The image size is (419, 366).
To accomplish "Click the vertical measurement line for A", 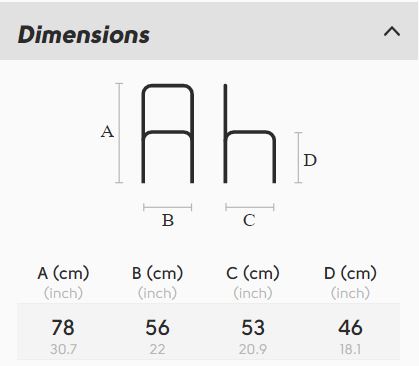I will tap(119, 133).
